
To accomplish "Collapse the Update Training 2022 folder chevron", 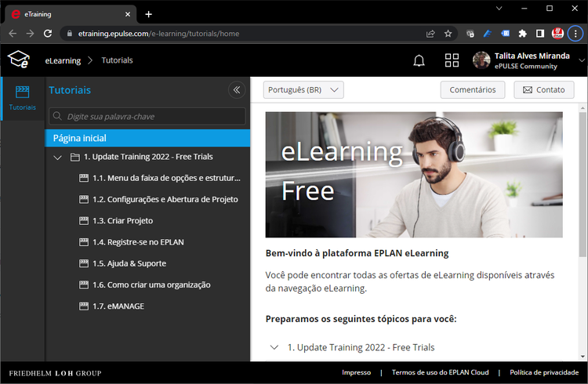I will click(57, 158).
